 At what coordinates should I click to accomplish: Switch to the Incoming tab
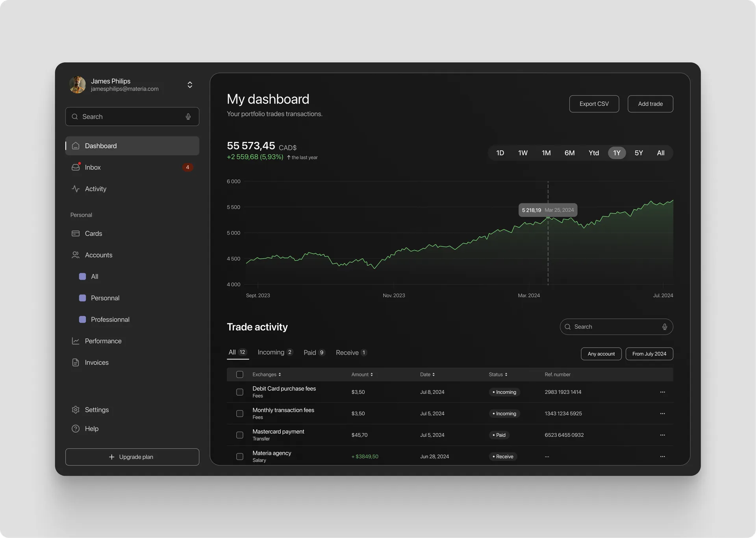[275, 352]
